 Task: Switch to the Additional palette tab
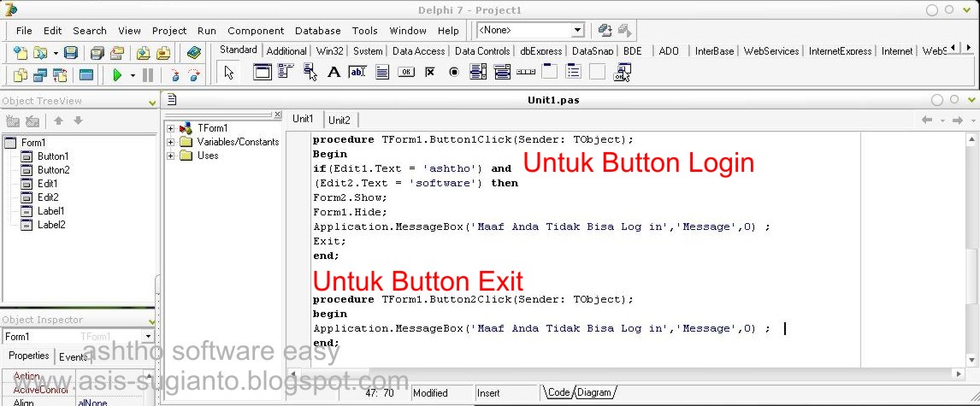click(x=286, y=51)
